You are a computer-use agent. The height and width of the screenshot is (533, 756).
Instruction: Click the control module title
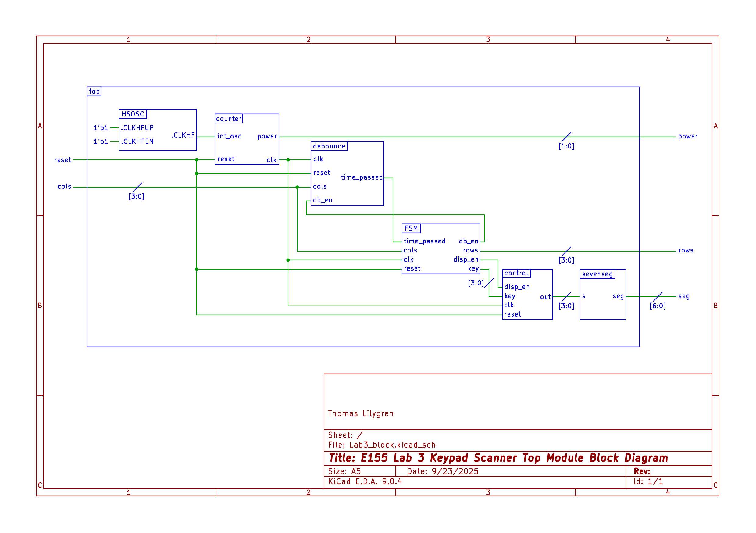(516, 274)
